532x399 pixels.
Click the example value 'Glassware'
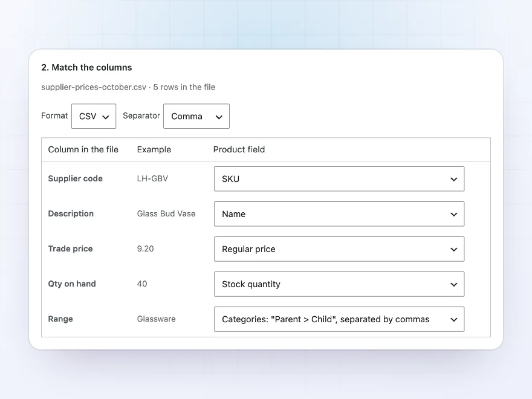point(157,319)
